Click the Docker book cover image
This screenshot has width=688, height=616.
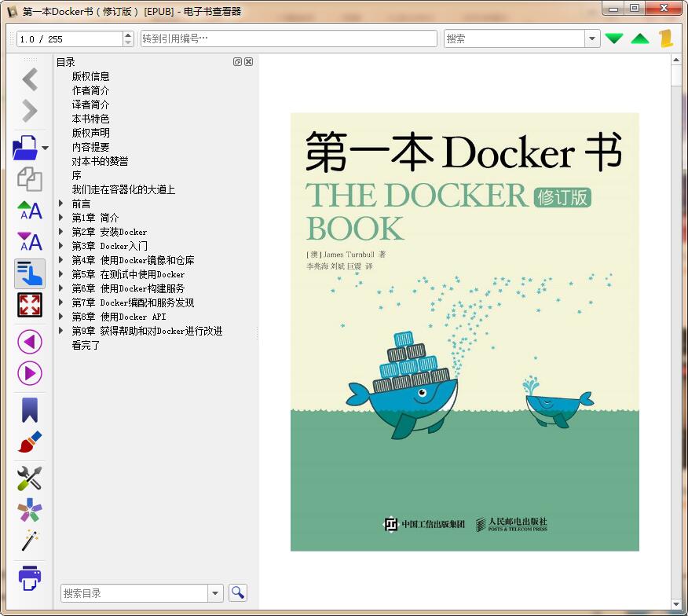click(x=465, y=332)
